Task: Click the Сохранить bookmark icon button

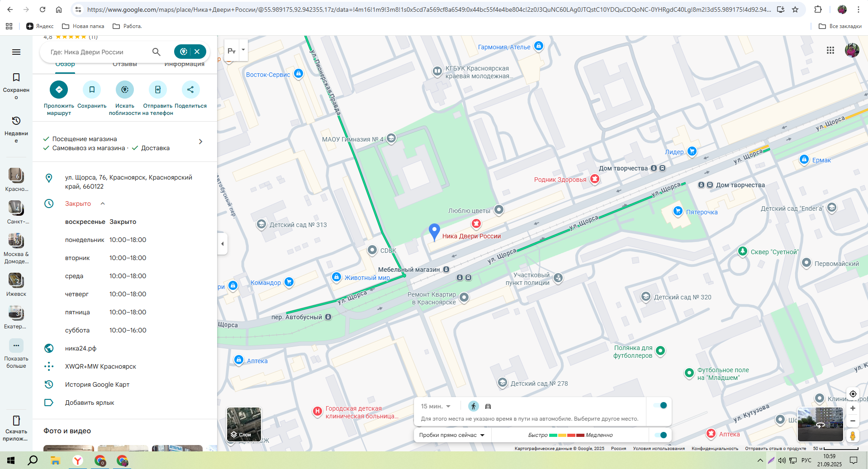Action: click(92, 90)
